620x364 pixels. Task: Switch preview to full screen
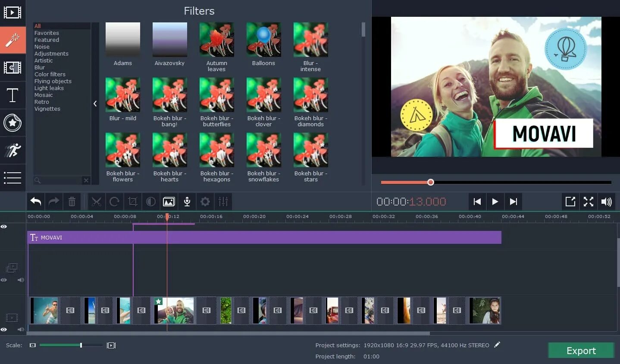point(589,202)
